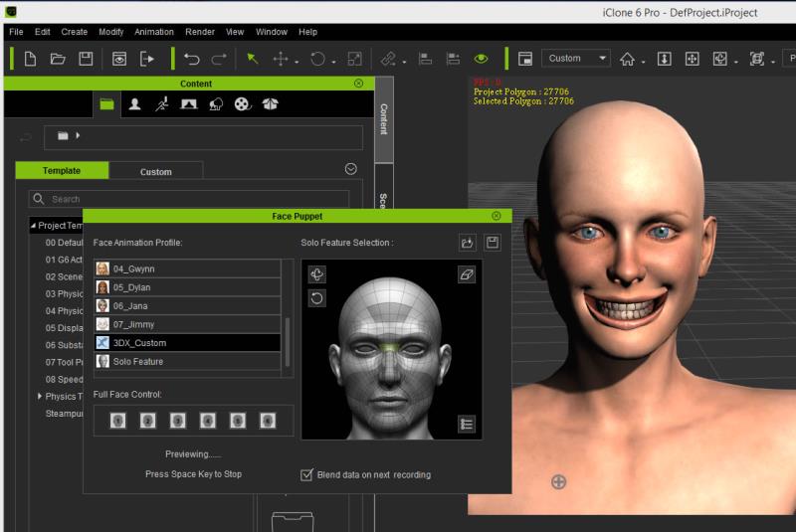Select the Move object tool
The image size is (796, 532).
281,59
